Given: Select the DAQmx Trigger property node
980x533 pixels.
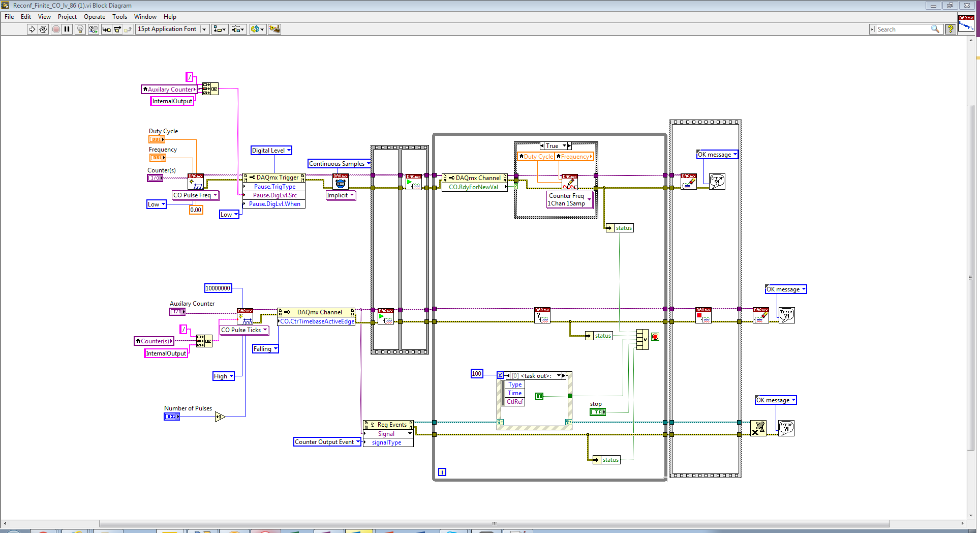Looking at the screenshot, I should (274, 191).
